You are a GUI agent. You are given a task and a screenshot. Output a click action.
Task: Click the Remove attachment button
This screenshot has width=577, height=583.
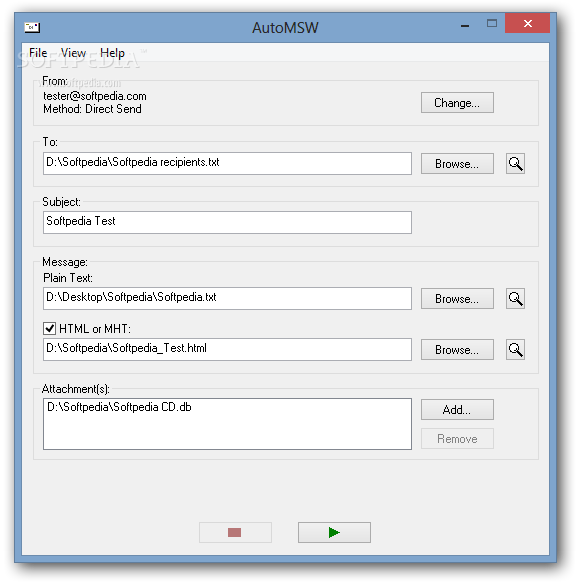pyautogui.click(x=457, y=439)
